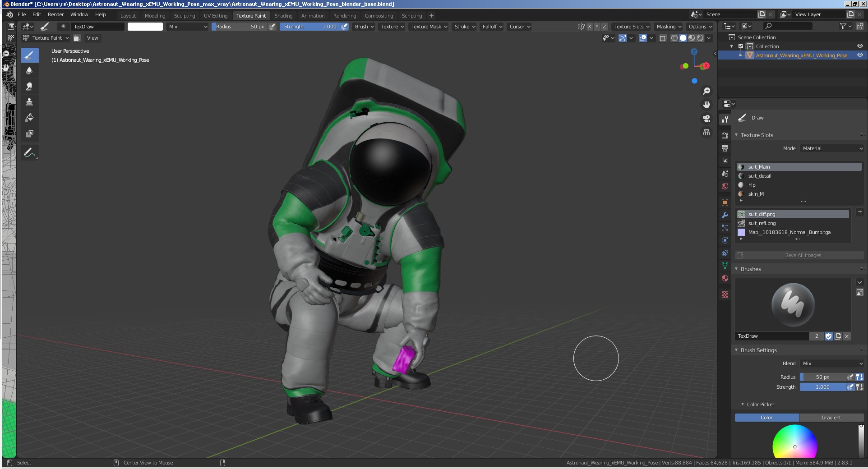This screenshot has height=469, width=868.
Task: Open the Masking popover
Action: pos(669,27)
